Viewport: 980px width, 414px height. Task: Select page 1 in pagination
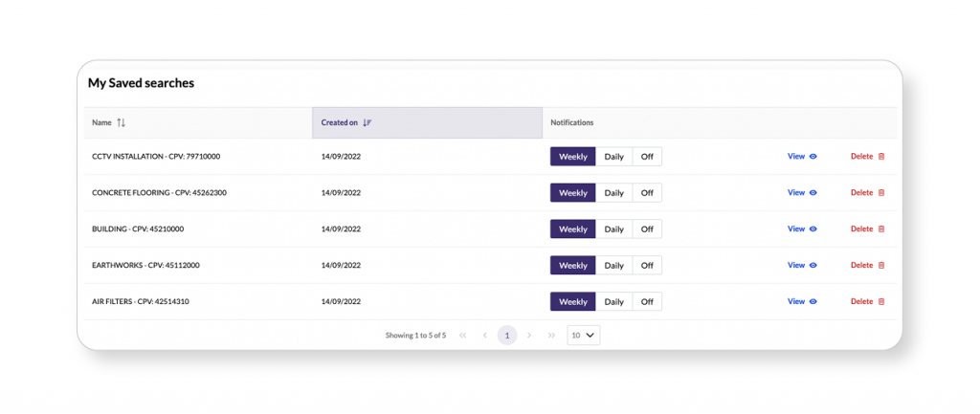pyautogui.click(x=507, y=336)
